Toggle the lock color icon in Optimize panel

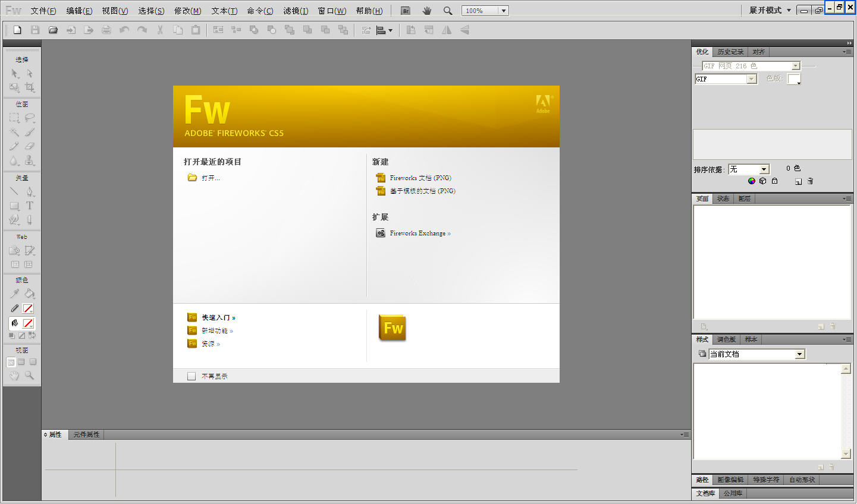coord(774,181)
